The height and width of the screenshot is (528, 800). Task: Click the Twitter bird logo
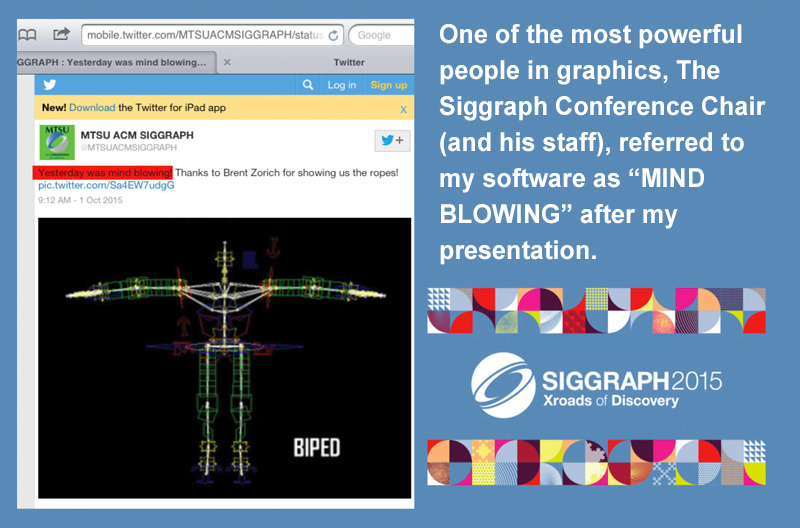(x=49, y=85)
